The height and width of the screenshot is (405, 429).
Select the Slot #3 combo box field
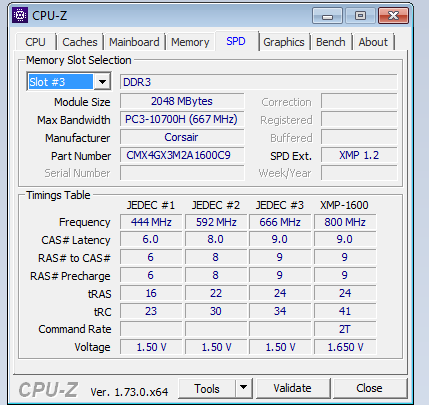(x=69, y=82)
